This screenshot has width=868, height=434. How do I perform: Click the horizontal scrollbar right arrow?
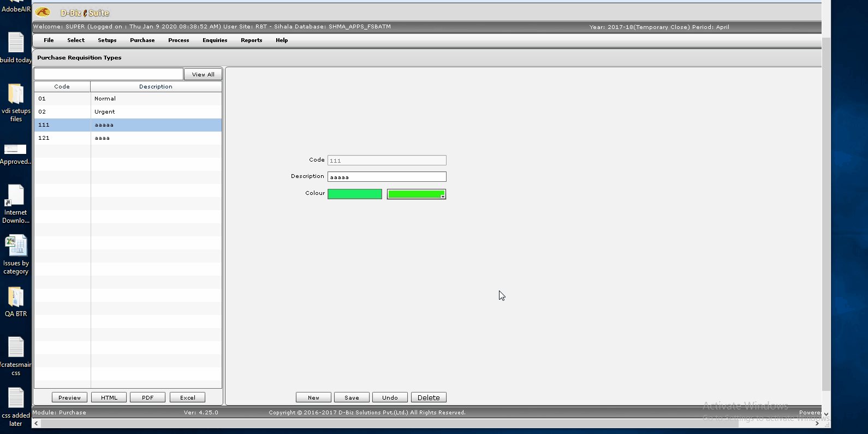tap(817, 423)
